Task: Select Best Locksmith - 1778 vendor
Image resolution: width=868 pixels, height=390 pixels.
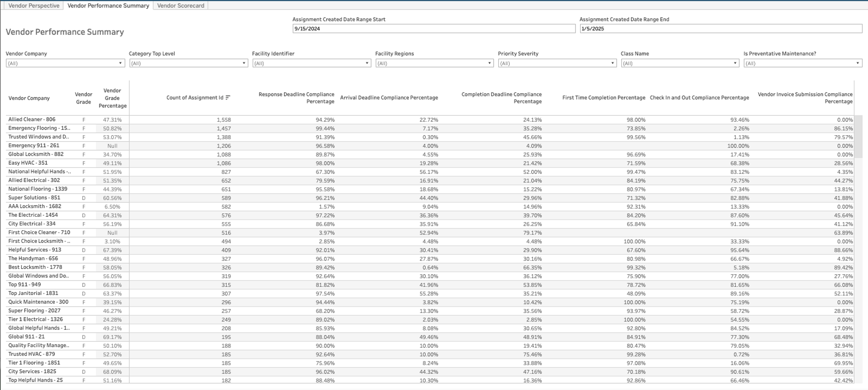Action: click(35, 267)
